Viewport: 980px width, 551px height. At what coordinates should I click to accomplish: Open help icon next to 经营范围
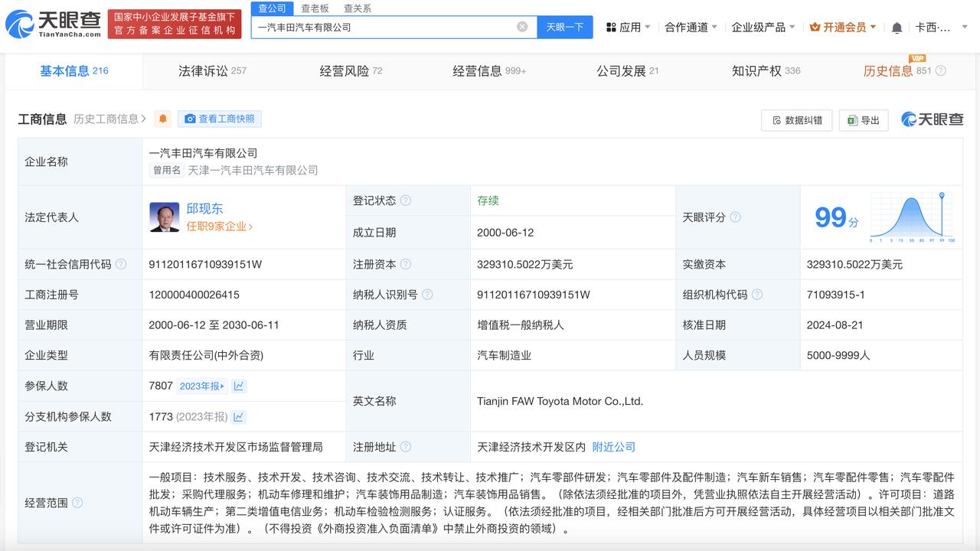[x=77, y=503]
